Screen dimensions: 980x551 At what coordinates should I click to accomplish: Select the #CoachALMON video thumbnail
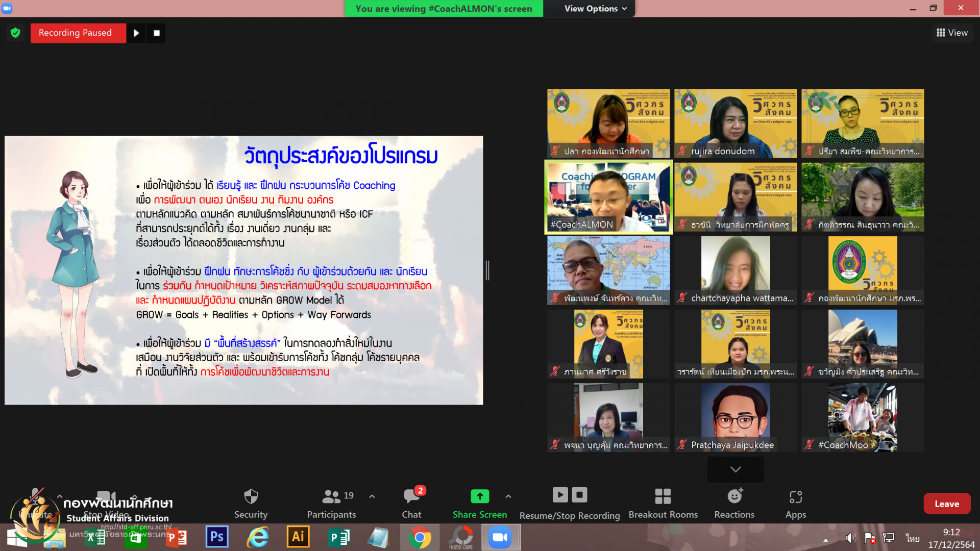[x=608, y=197]
